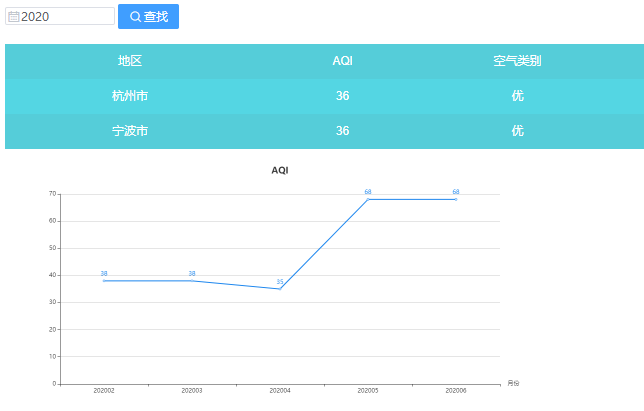Click the AQI value 36 for 宁波市
The image size is (644, 411).
coord(342,131)
